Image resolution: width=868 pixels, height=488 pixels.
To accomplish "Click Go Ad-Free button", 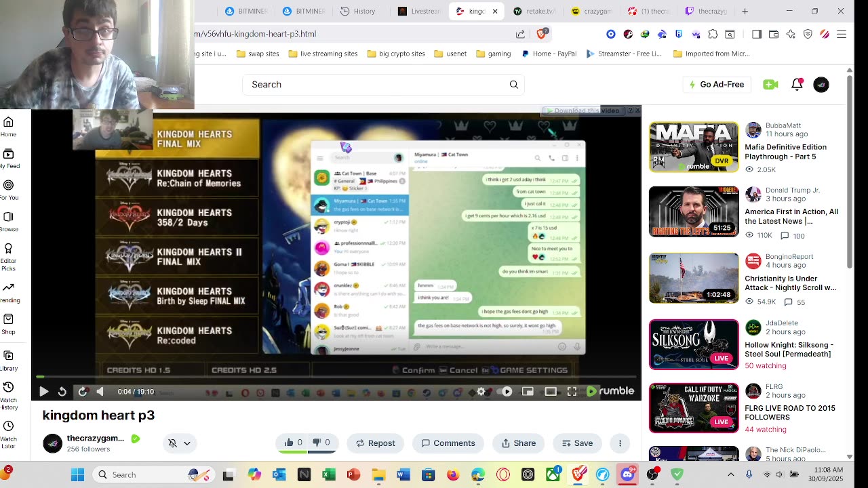I will point(716,85).
